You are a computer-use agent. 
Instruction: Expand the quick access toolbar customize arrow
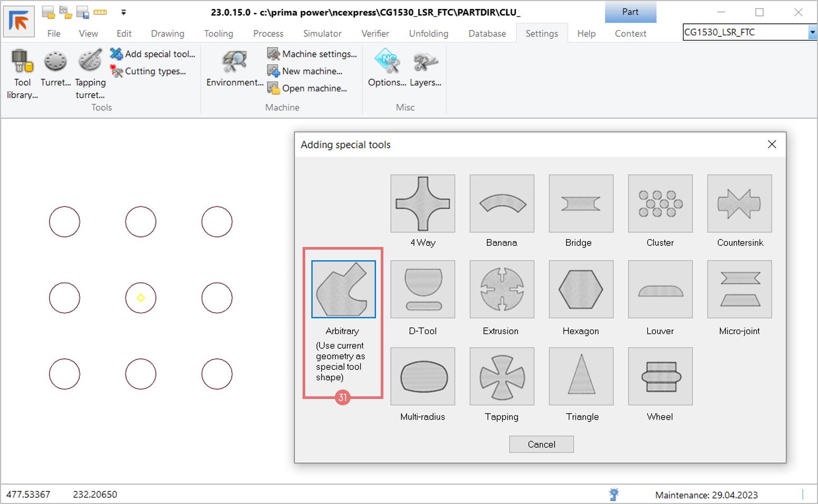[x=124, y=12]
